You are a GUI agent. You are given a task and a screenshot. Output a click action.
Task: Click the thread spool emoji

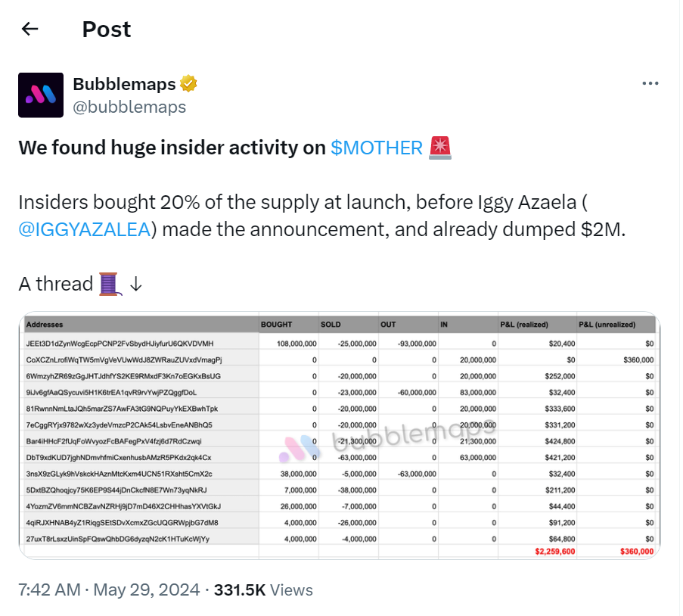[110, 284]
